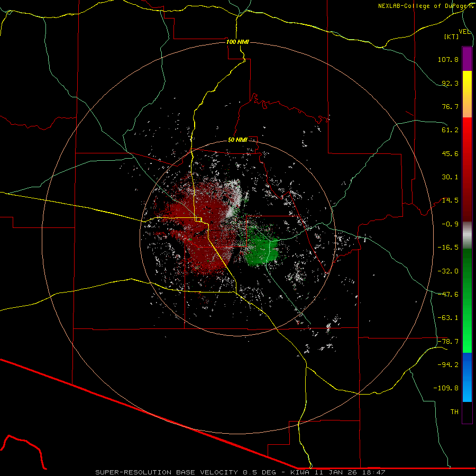The height and width of the screenshot is (476, 476).
Task: Pick the green segment of the color bar
Action: click(x=467, y=300)
